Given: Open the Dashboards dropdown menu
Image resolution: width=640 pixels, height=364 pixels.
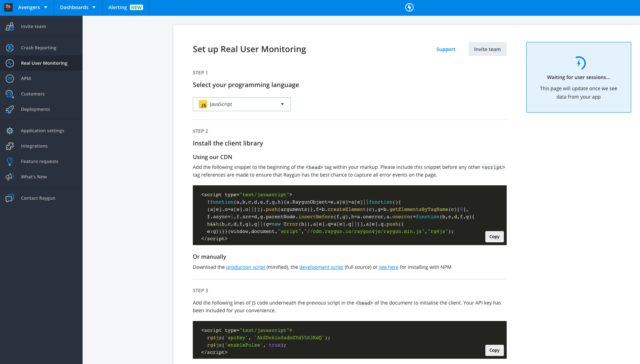Looking at the screenshot, I should pyautogui.click(x=78, y=7).
